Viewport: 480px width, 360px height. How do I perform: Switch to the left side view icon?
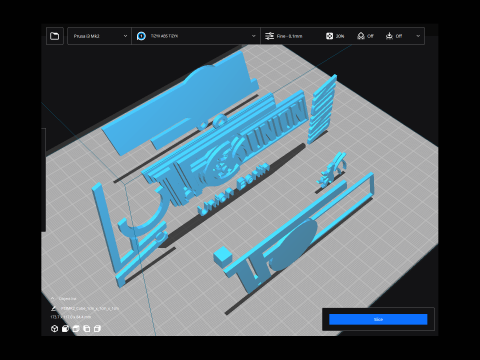(x=87, y=329)
